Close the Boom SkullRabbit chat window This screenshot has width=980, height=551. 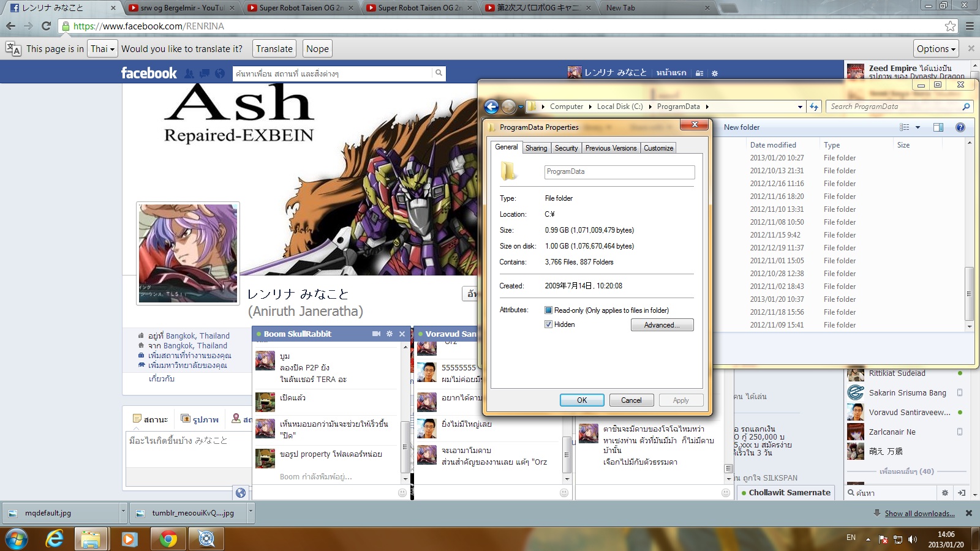(402, 334)
